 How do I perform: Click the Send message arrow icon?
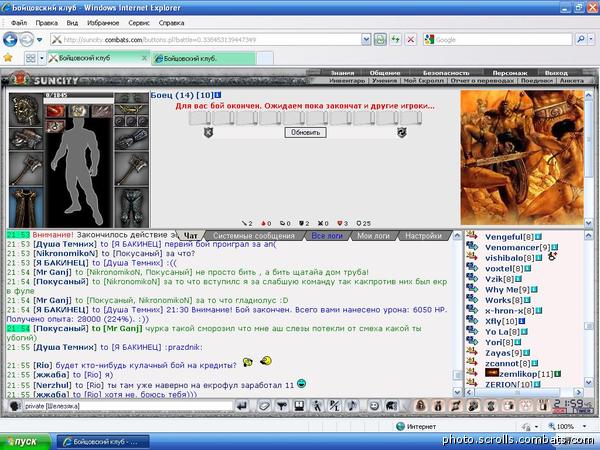point(242,406)
